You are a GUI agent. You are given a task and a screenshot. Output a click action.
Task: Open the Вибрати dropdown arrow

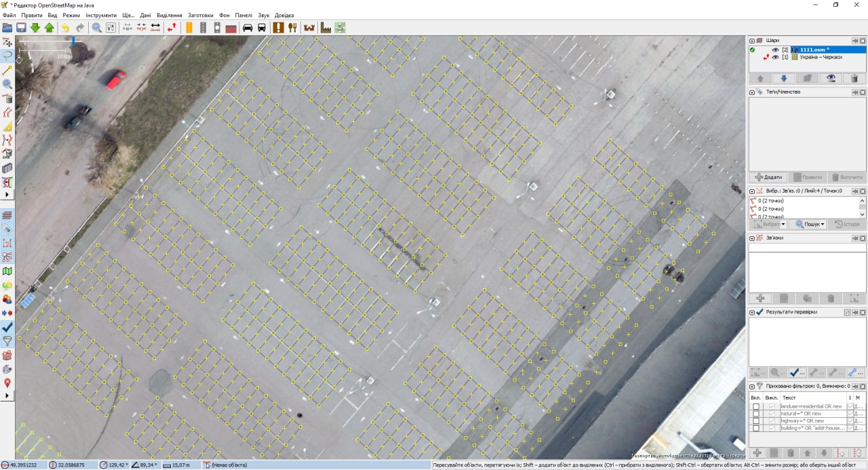click(x=783, y=224)
